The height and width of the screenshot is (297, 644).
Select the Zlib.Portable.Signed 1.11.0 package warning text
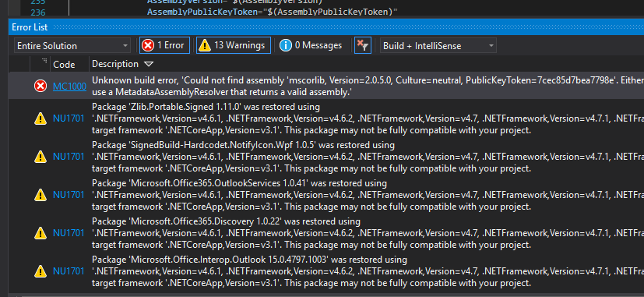368,119
